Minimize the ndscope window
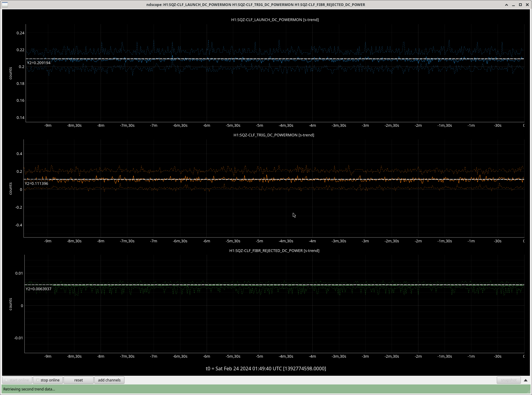The image size is (532, 395). tap(513, 5)
